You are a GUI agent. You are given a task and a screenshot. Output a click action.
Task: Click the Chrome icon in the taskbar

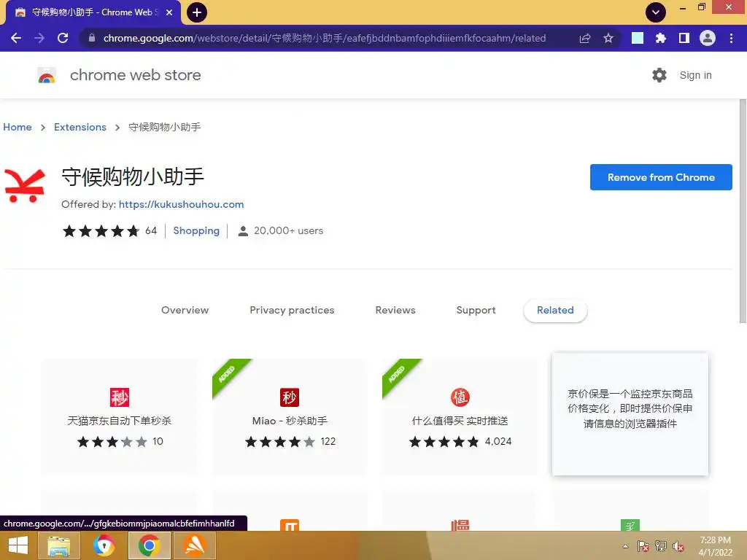point(150,545)
